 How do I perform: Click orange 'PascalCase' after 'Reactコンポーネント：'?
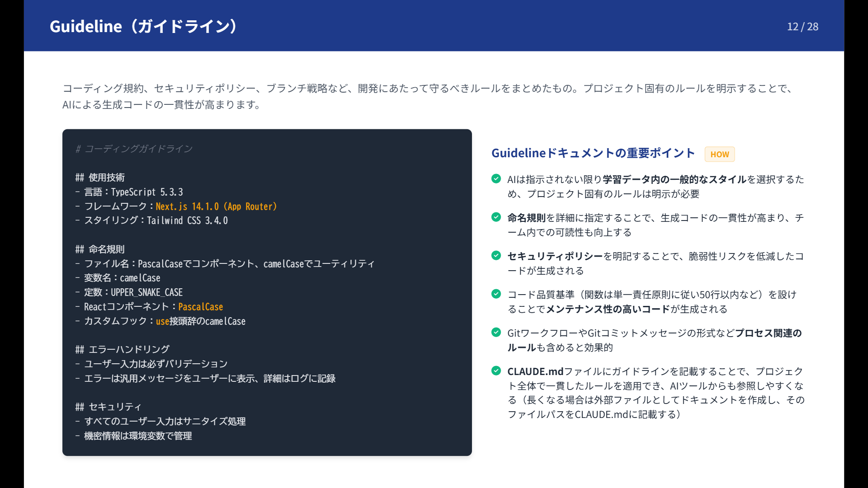(x=201, y=307)
